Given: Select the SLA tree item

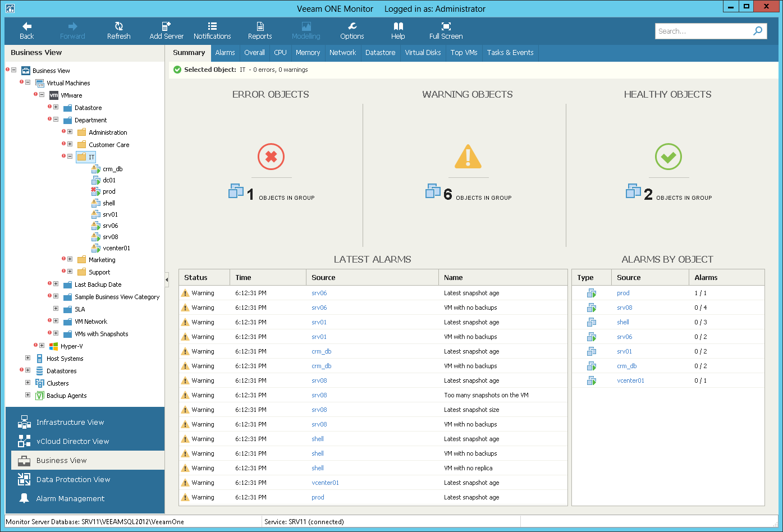Looking at the screenshot, I should point(80,309).
